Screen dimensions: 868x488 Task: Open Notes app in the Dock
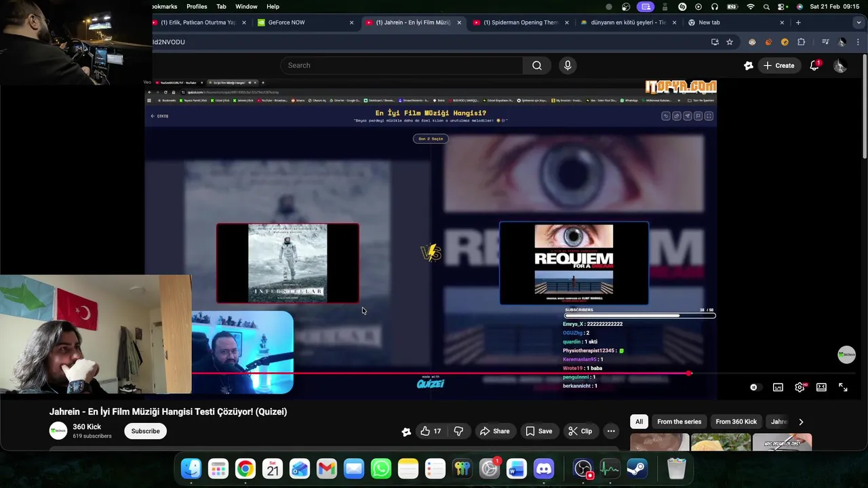coord(408,468)
